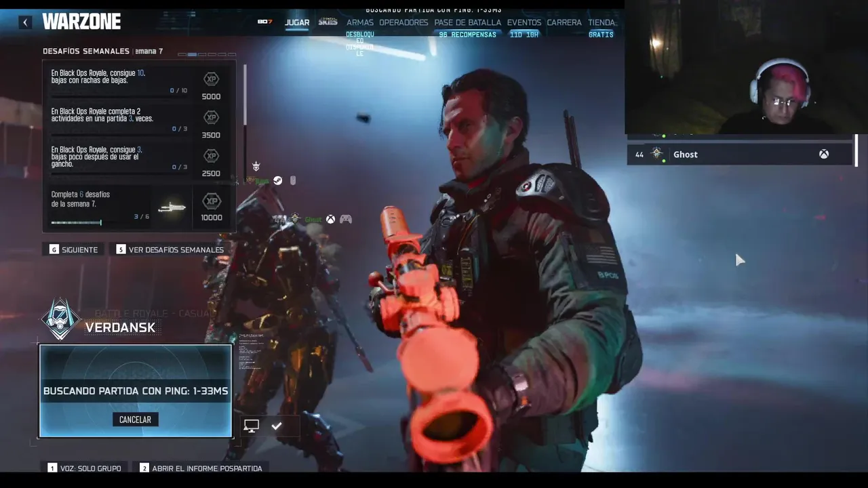Open the BO7 game tab icon
The width and height of the screenshot is (868, 488).
(x=264, y=22)
